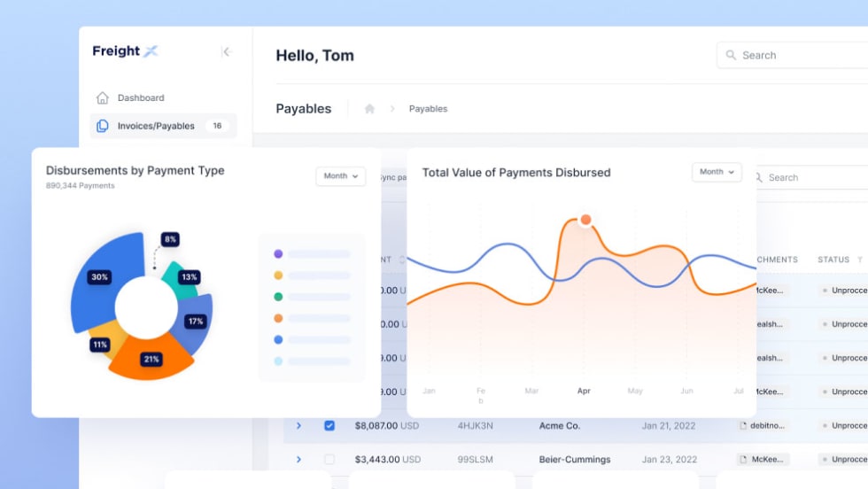
Task: Uncheck the Acme Co. row checkbox
Action: click(329, 426)
